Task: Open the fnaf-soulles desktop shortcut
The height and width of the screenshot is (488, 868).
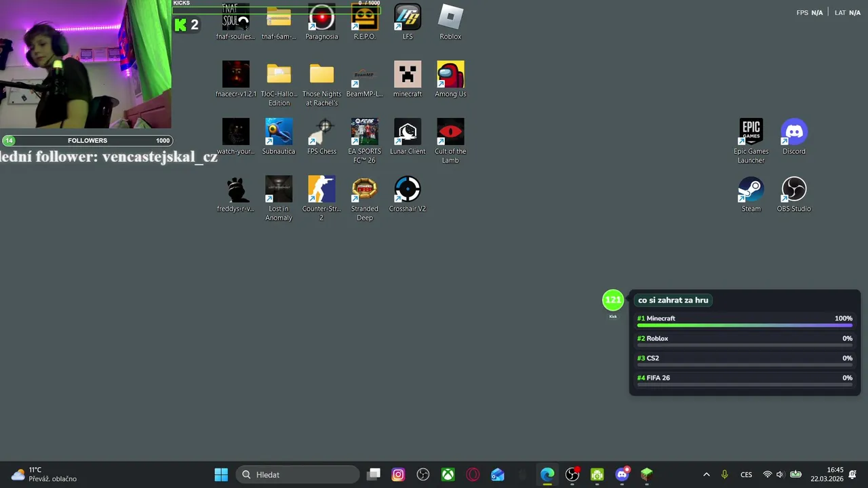Action: point(236,21)
